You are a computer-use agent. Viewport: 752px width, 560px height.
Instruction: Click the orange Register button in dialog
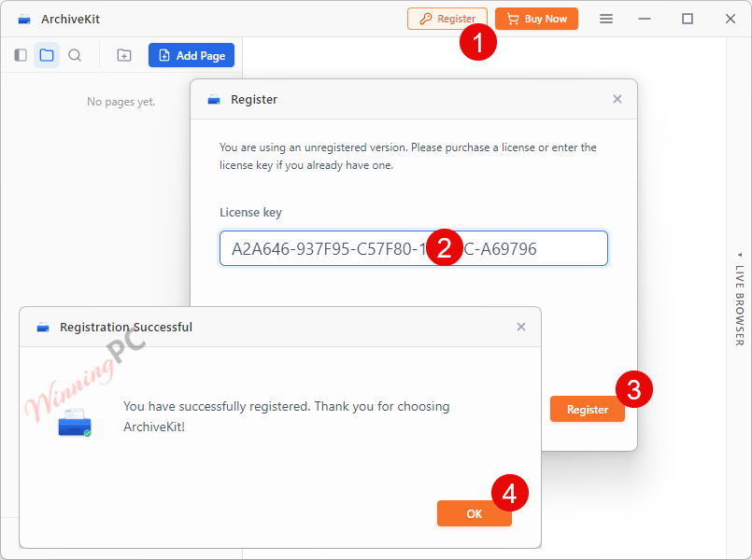pyautogui.click(x=587, y=409)
